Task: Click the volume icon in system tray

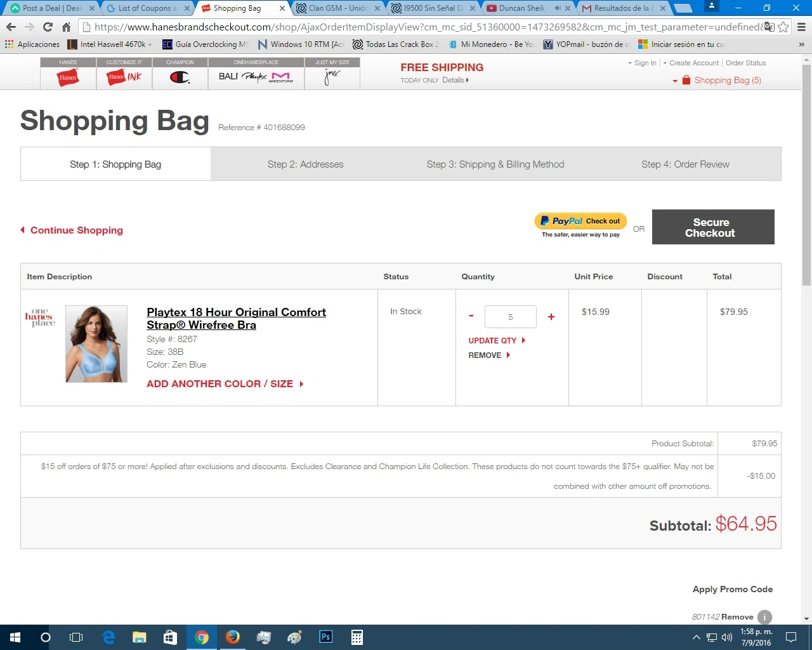Action: [727, 637]
